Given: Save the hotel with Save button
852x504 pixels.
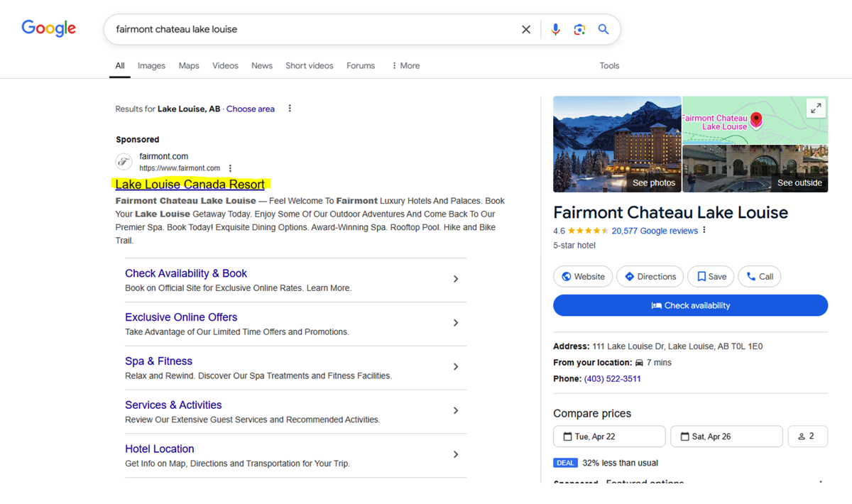Looking at the screenshot, I should pyautogui.click(x=711, y=277).
